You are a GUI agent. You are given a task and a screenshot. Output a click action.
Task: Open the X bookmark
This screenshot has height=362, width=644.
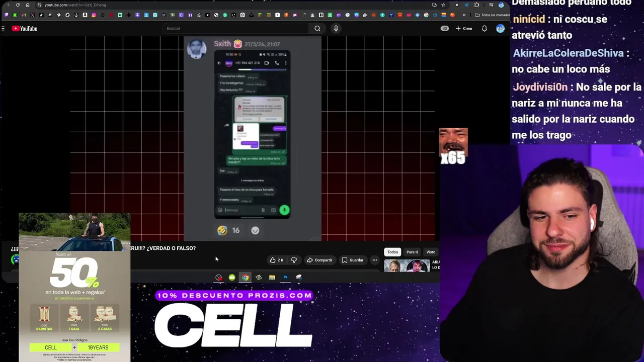pos(32,15)
